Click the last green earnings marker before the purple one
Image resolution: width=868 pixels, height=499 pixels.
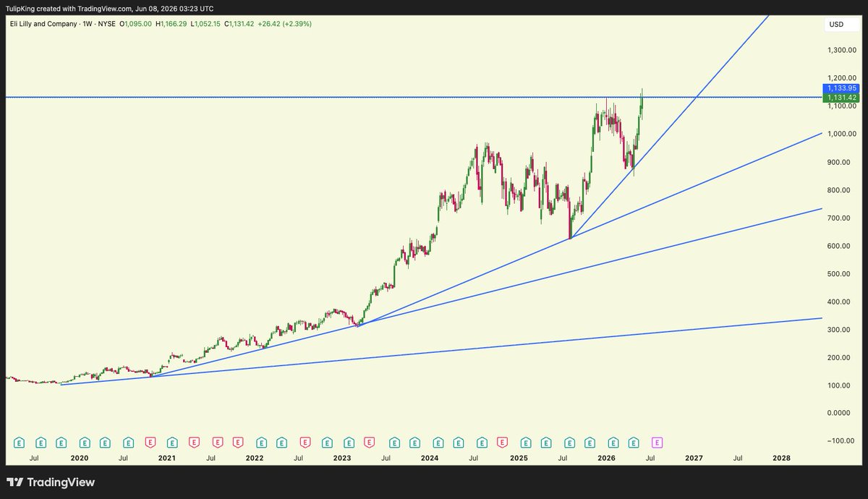pyautogui.click(x=634, y=442)
